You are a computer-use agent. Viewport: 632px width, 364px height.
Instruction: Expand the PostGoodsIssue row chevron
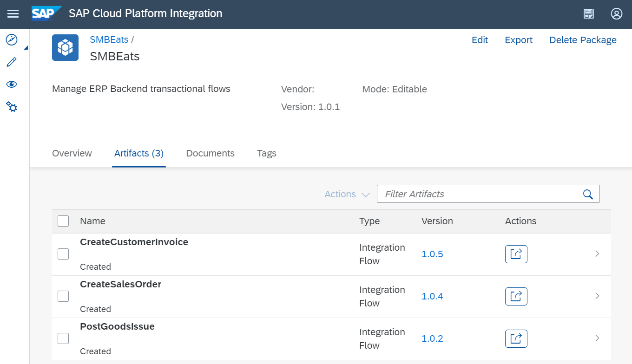point(597,338)
